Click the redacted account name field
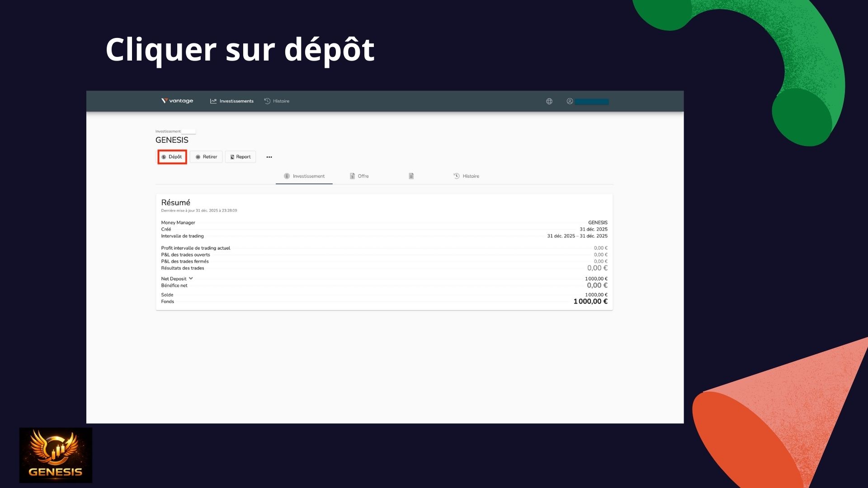The image size is (868, 488). (591, 102)
